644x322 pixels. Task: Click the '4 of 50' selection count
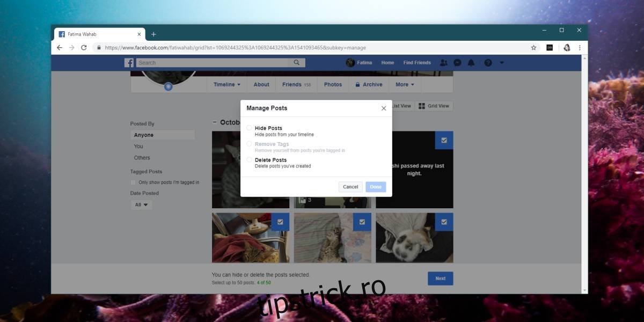click(263, 283)
